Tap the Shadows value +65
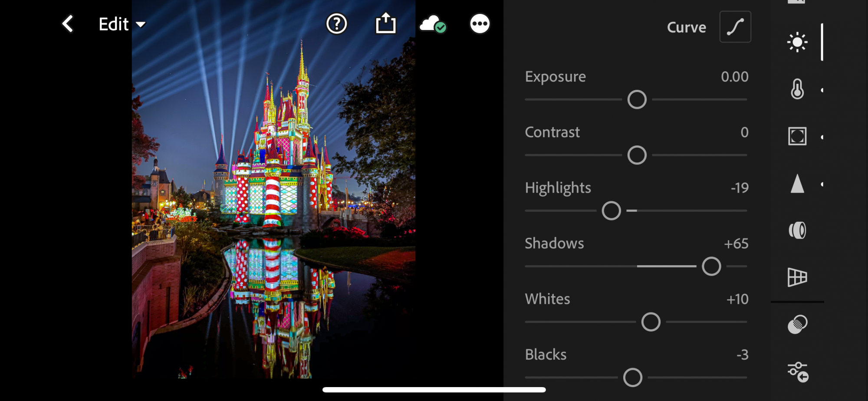The width and height of the screenshot is (868, 401). coord(736,243)
